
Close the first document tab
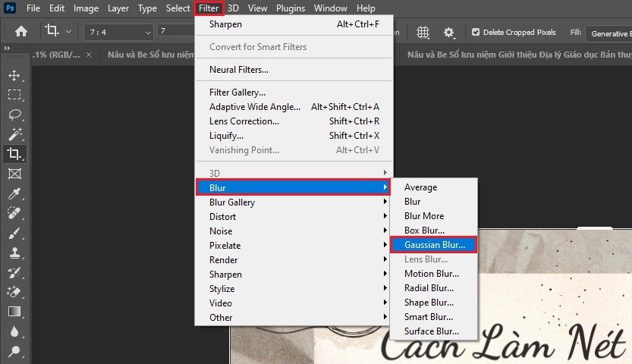(89, 55)
